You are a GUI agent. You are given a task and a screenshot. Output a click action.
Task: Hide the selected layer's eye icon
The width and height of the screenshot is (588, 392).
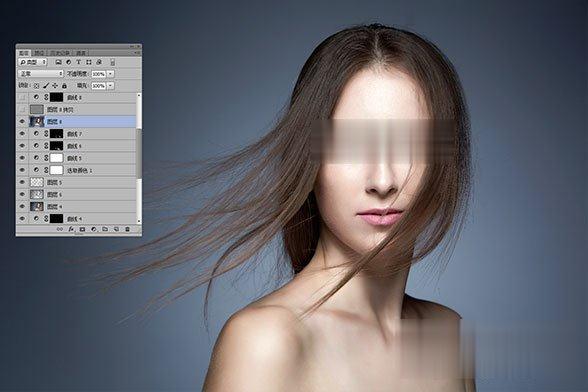(x=22, y=122)
